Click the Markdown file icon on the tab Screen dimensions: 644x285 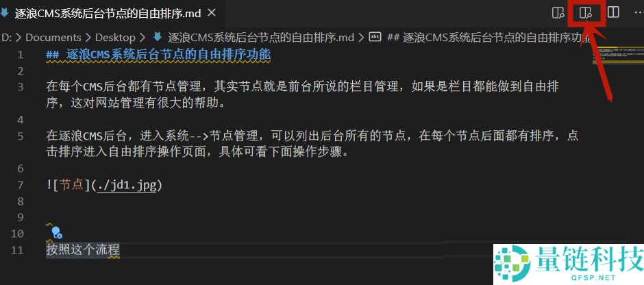click(x=5, y=13)
